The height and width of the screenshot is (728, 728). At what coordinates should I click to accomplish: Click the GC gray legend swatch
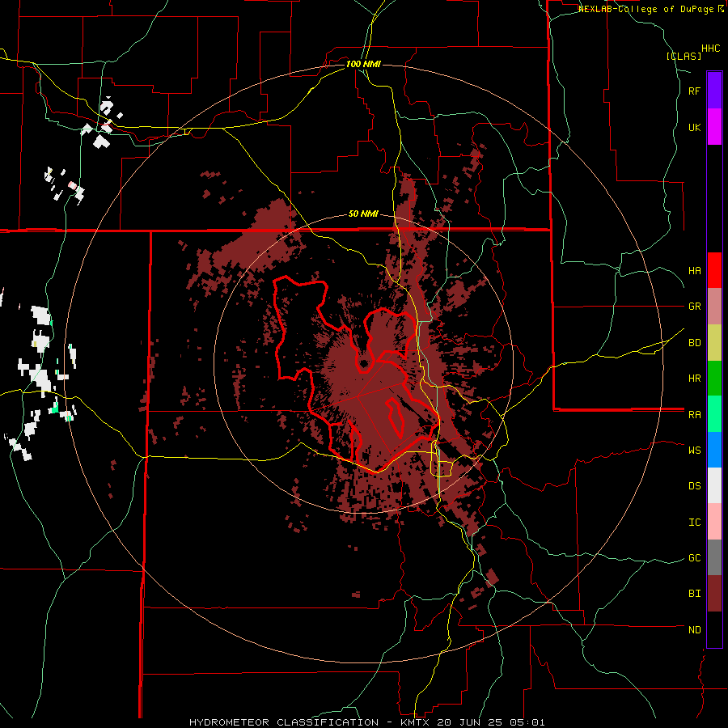(714, 557)
